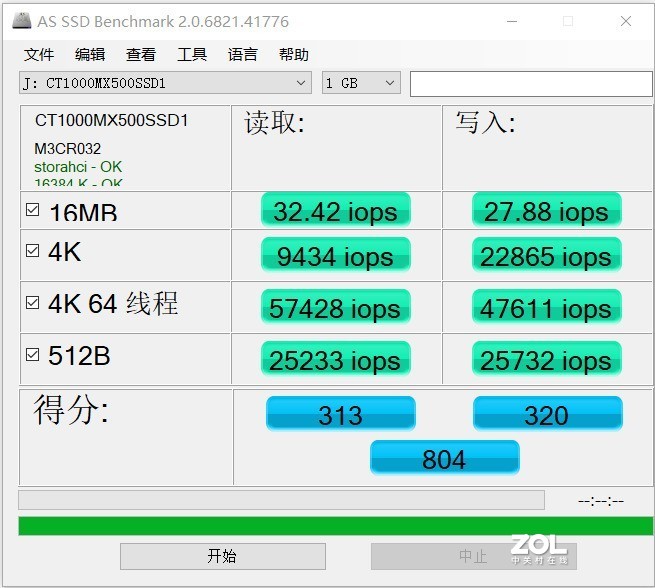Click the 32.42 iops read result

(x=335, y=210)
